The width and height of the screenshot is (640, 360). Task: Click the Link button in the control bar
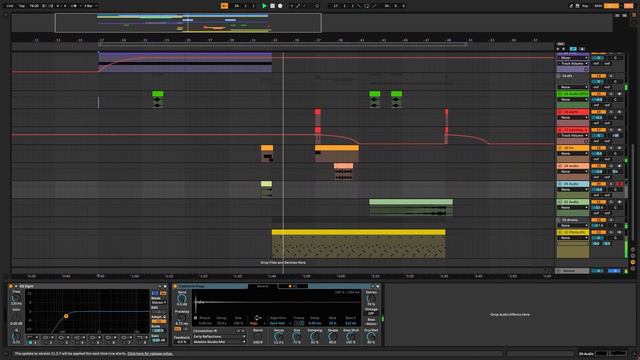[x=10, y=6]
